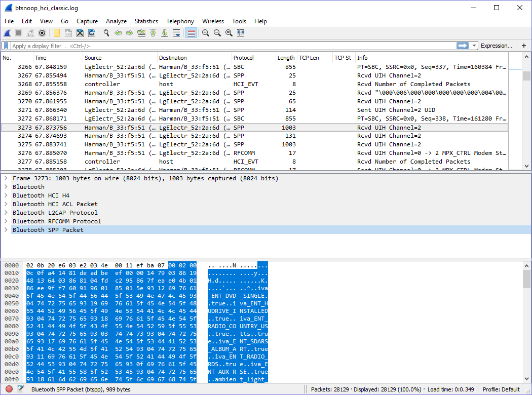Click the expert information red circle indicator
This screenshot has height=395, width=532.
[9, 389]
